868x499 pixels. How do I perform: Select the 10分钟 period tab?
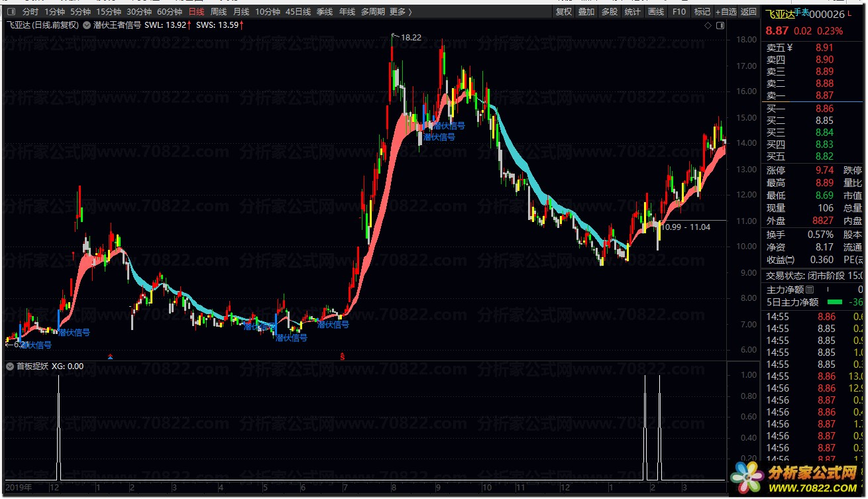point(268,11)
